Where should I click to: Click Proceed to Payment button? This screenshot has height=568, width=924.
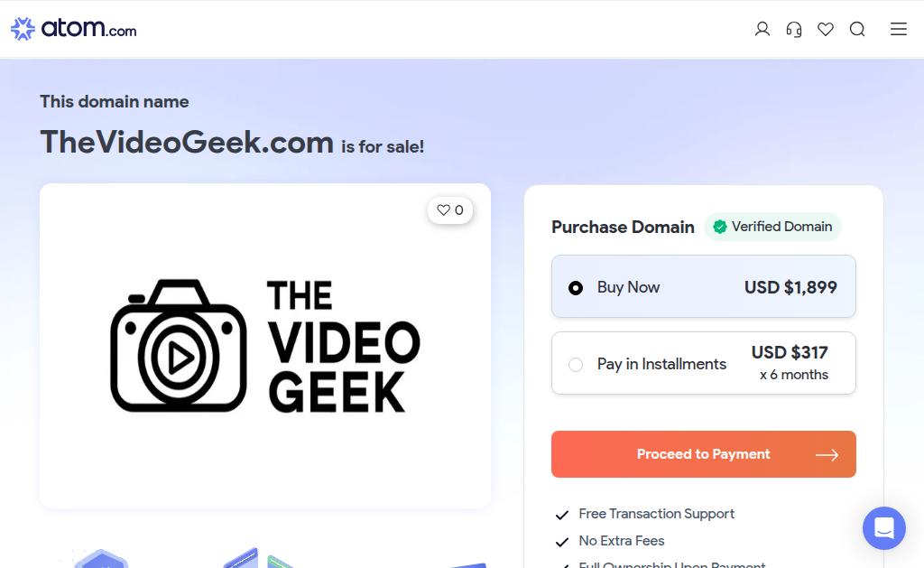point(704,454)
